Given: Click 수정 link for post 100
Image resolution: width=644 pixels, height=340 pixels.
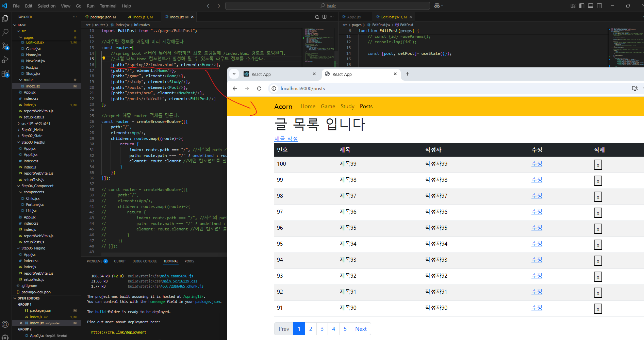Looking at the screenshot, I should (537, 164).
